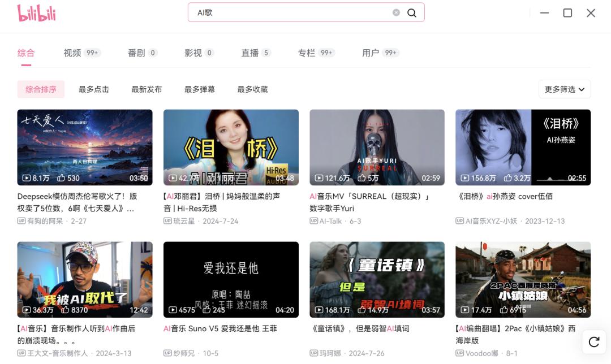Click like icon showing 5万
The width and height of the screenshot is (611, 364).
(362, 178)
